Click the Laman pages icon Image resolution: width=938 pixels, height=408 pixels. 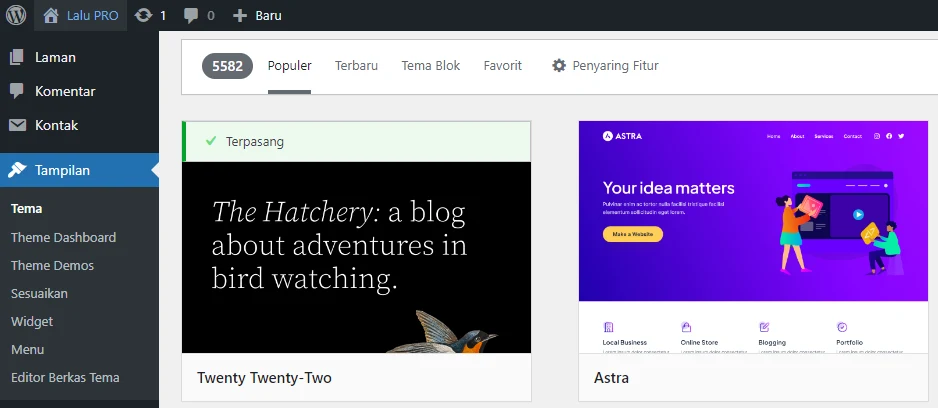(x=17, y=57)
